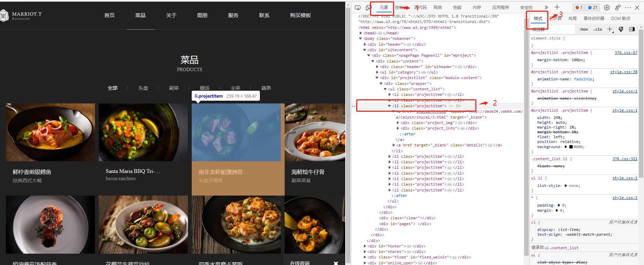Click 首页 in the site navigation
This screenshot has width=644, height=265.
coord(109,15)
